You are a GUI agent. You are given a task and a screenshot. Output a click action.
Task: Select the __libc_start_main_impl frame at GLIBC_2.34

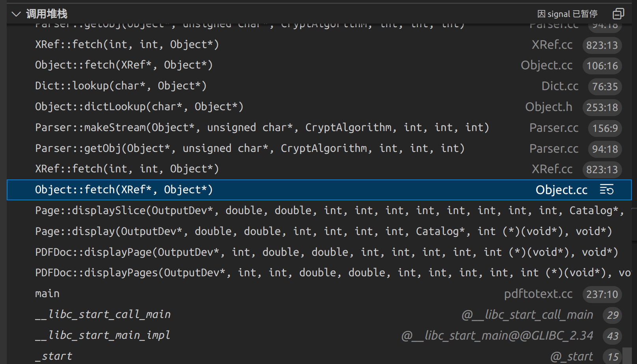coord(102,335)
